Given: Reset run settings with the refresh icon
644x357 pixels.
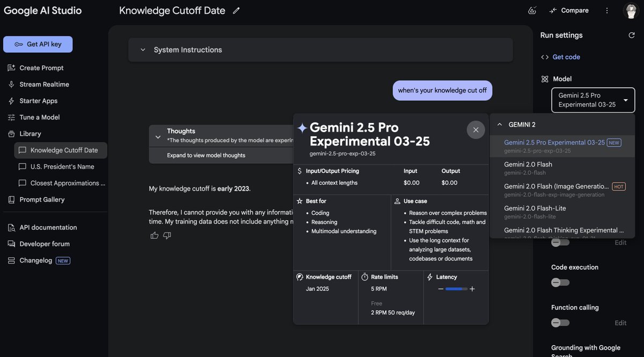Looking at the screenshot, I should tap(632, 35).
